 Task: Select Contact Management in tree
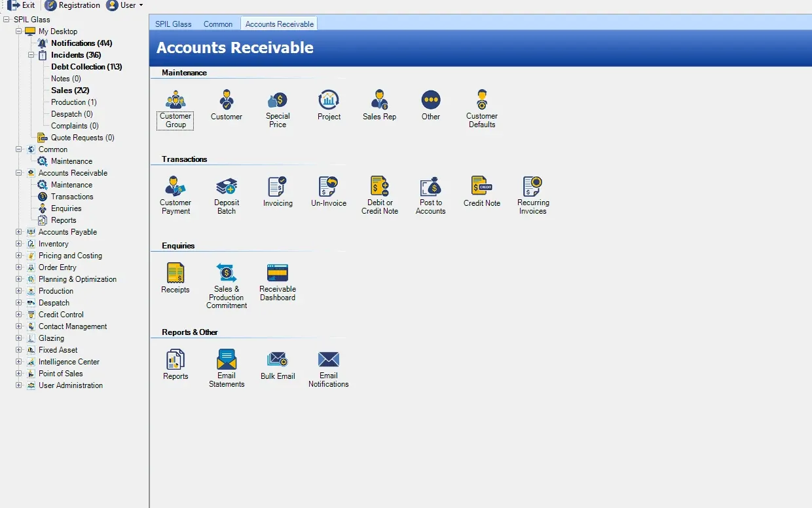[x=73, y=326]
